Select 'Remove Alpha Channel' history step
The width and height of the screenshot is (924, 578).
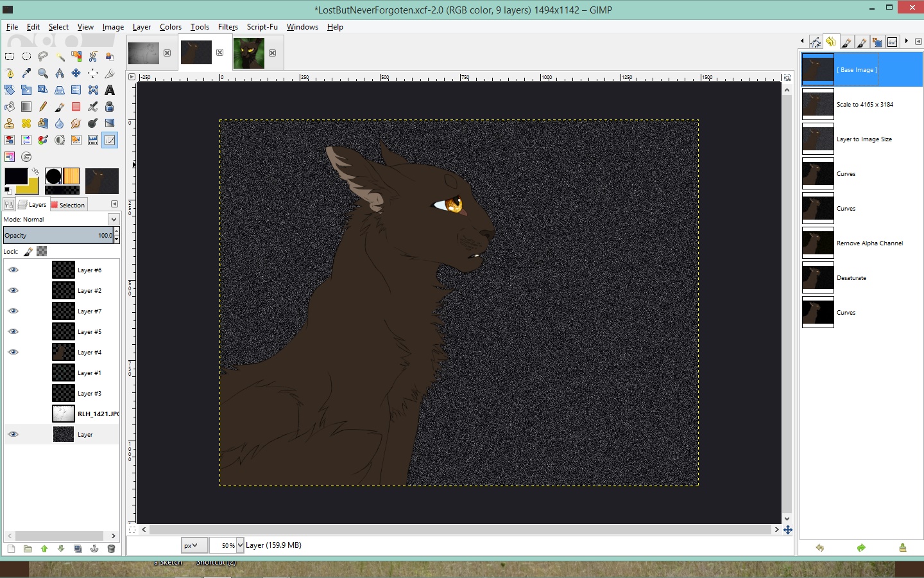coord(862,243)
